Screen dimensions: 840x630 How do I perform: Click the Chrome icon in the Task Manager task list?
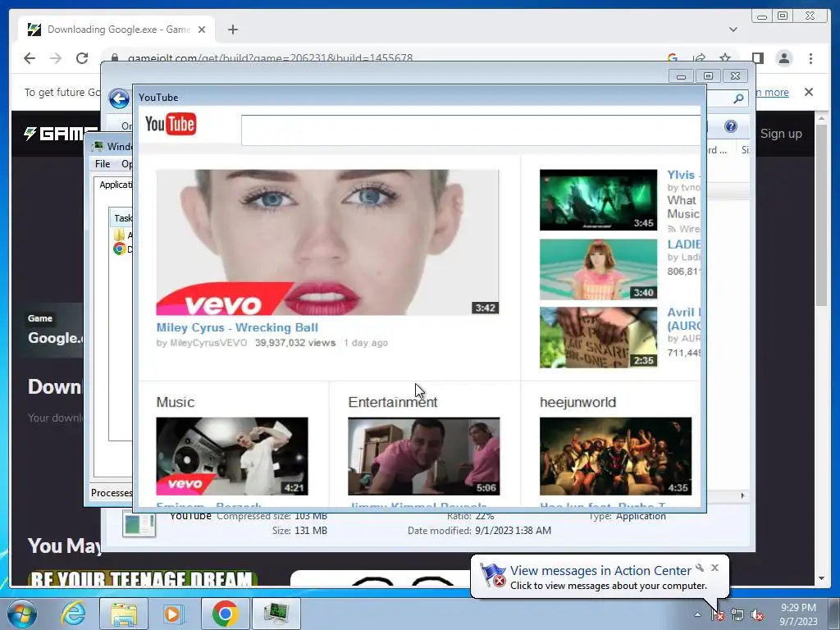(120, 249)
